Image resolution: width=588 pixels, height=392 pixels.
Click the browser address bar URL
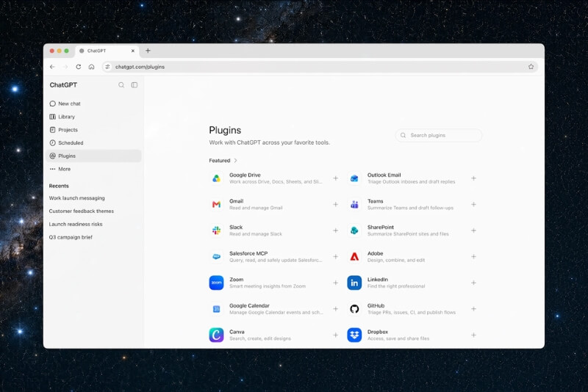[x=140, y=67]
